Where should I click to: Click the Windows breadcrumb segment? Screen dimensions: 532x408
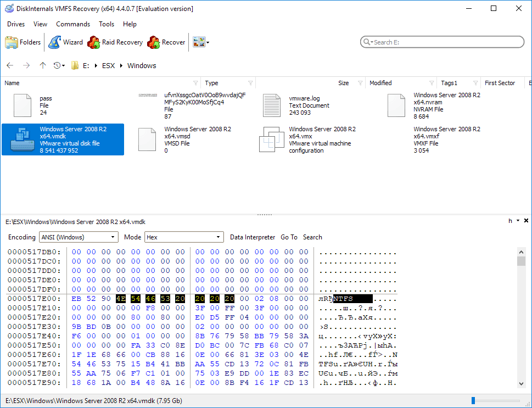142,65
